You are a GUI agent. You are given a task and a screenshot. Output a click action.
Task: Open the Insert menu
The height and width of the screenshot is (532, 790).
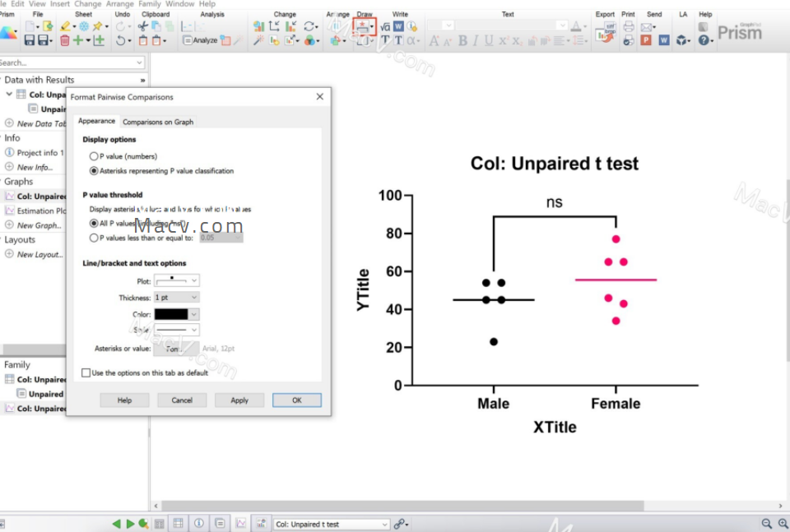(60, 4)
